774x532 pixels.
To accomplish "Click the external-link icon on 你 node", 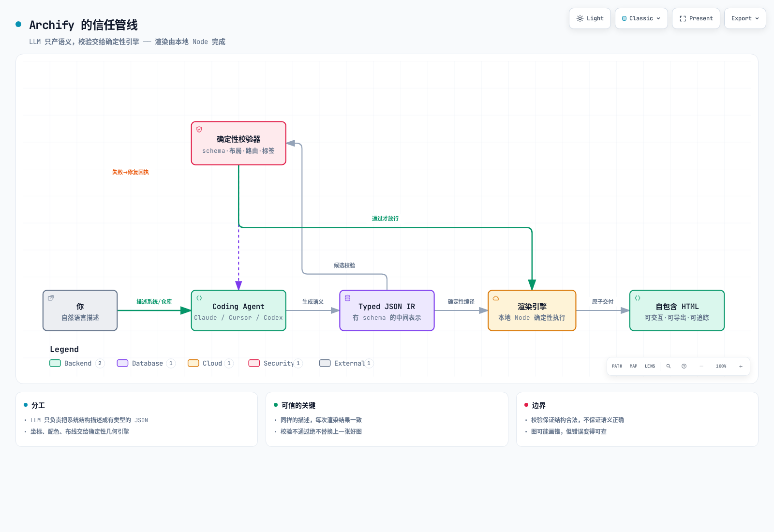I will click(51, 298).
